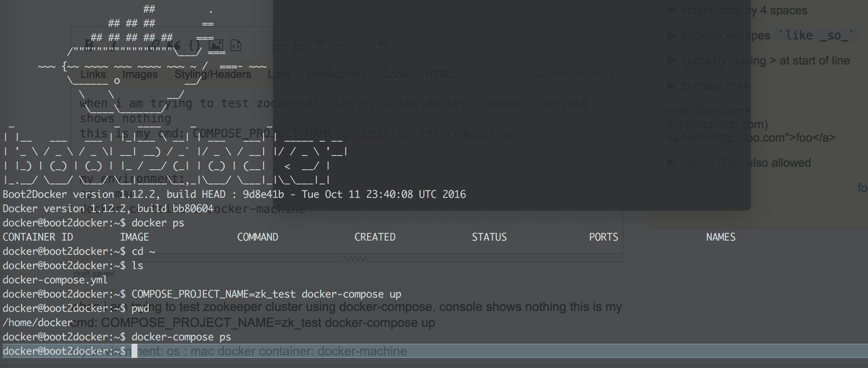Open the Links formatting help tab
868x368 pixels.
tap(93, 74)
